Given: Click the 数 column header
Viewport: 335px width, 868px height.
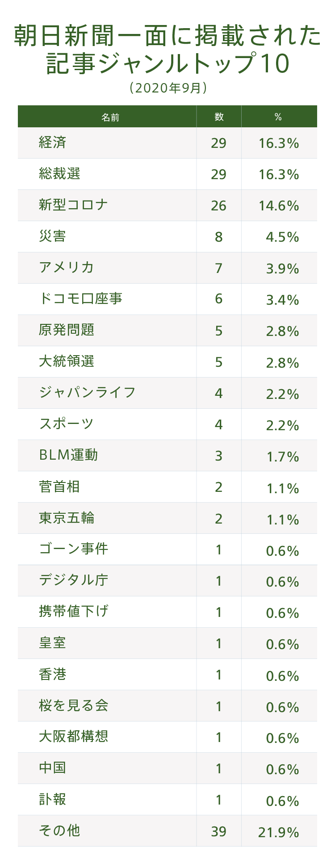Looking at the screenshot, I should tap(219, 117).
